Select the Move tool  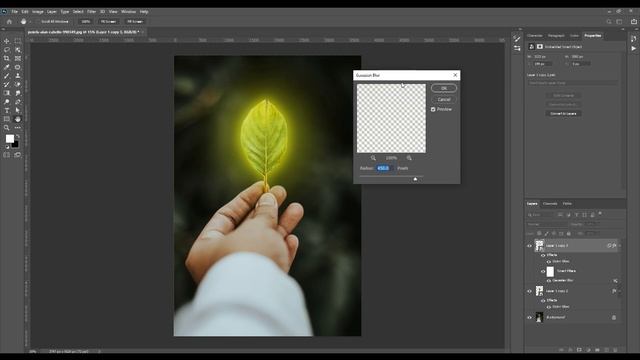click(x=7, y=41)
